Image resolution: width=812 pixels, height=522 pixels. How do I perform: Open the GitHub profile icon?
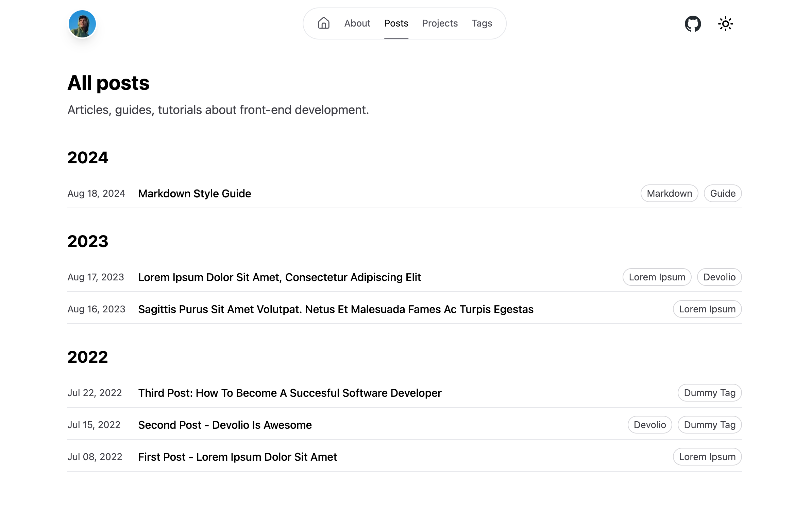(693, 23)
